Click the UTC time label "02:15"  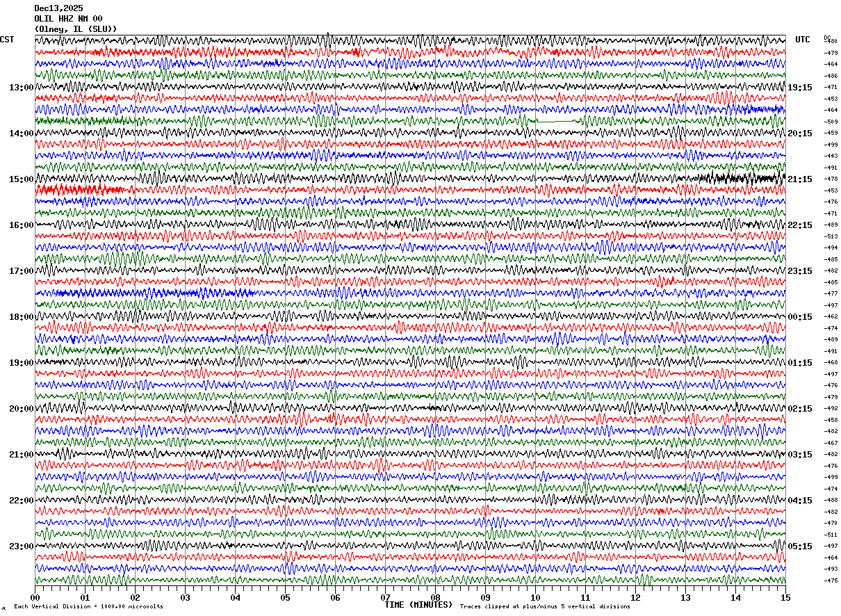[800, 409]
